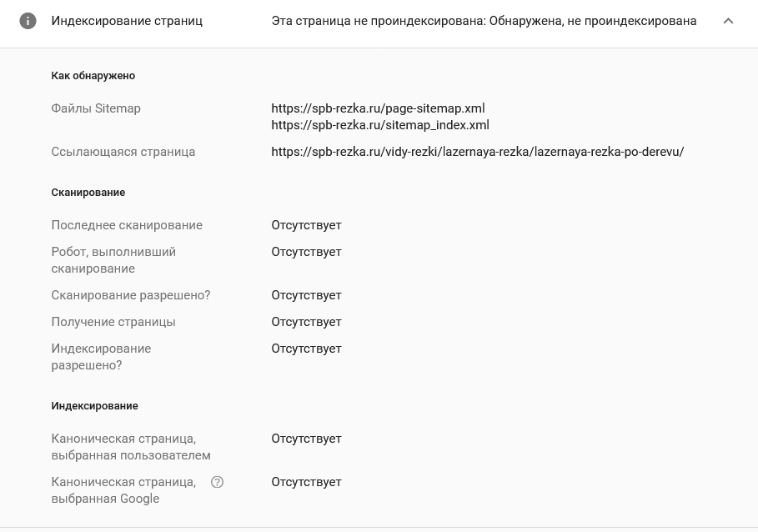
Task: Select the Ссылающаяся страница label
Action: click(x=123, y=152)
